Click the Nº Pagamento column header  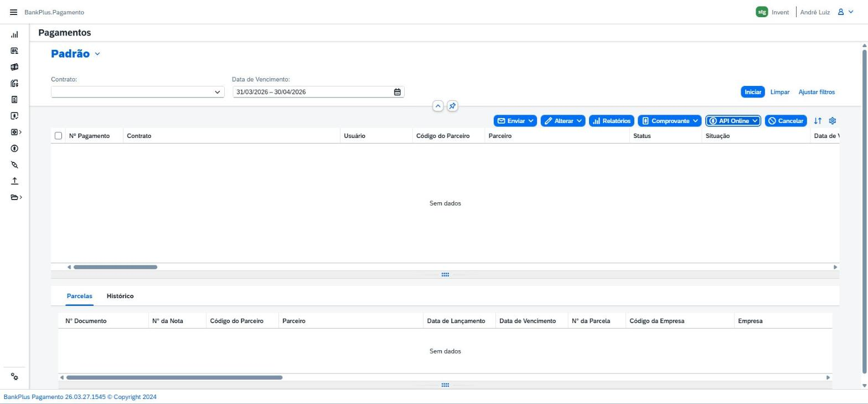94,136
